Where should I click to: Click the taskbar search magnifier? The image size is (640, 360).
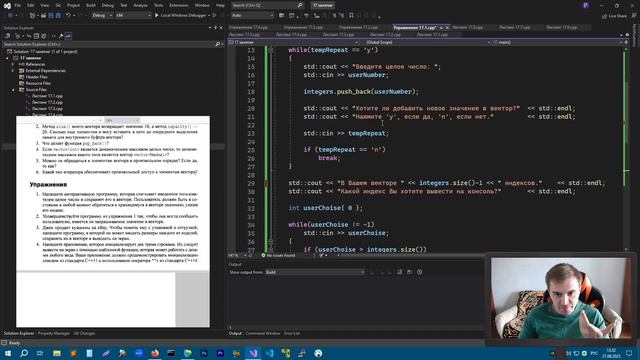pos(24,353)
